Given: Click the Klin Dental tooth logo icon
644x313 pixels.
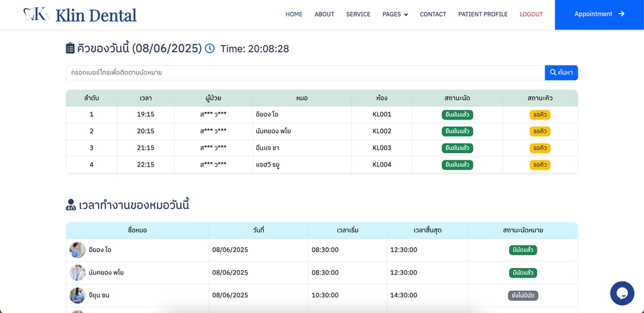Looking at the screenshot, I should (36, 14).
